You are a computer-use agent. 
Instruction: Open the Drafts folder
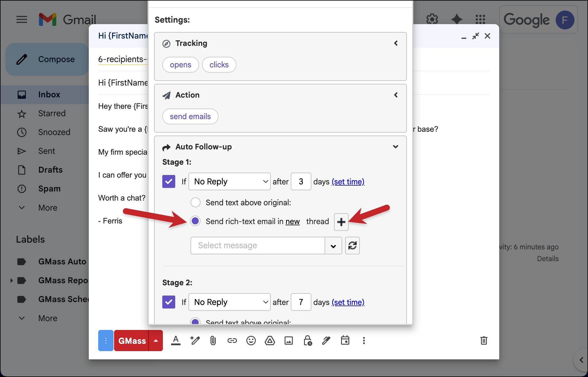(50, 170)
